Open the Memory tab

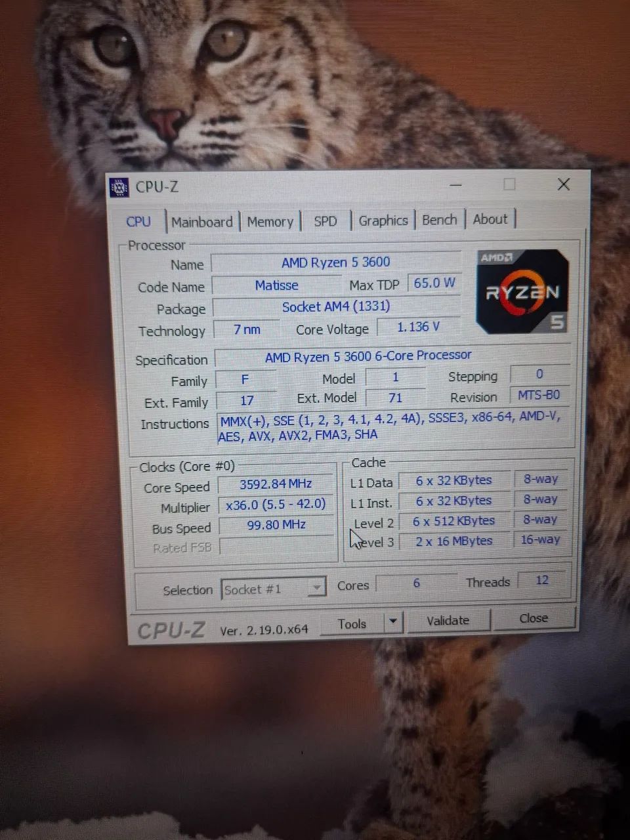point(270,222)
